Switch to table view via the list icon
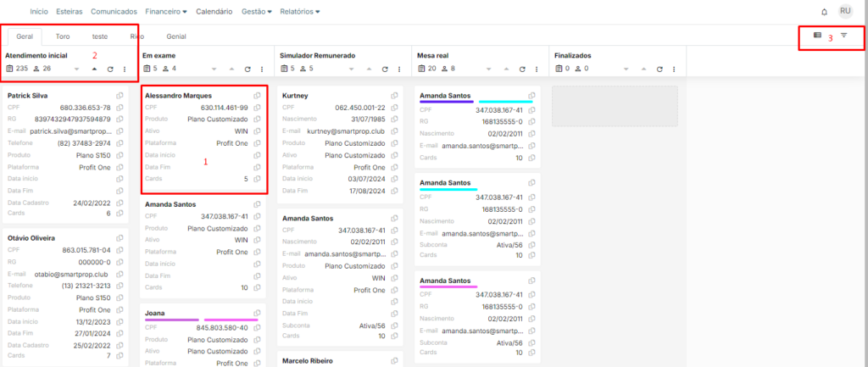Image resolution: width=868 pixels, height=367 pixels. (817, 36)
